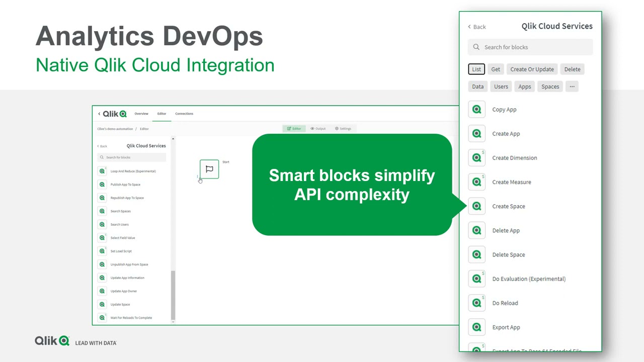
Task: Click the Update App Owner block icon
Action: point(102,291)
